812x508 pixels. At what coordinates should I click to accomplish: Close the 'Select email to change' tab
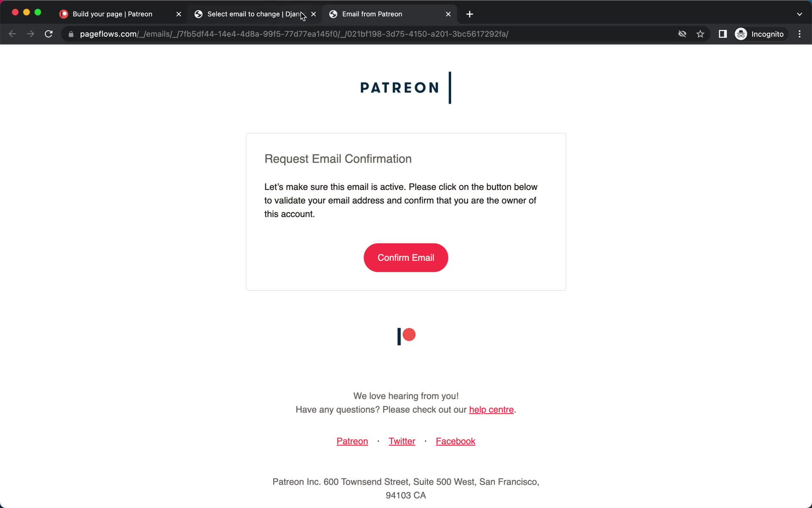coord(312,14)
